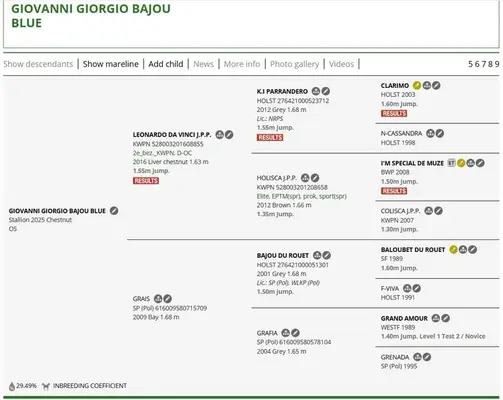Viewport: 503px width, 400px height.
Task: Open progeny tree icon beside Grenada
Action: point(417,357)
